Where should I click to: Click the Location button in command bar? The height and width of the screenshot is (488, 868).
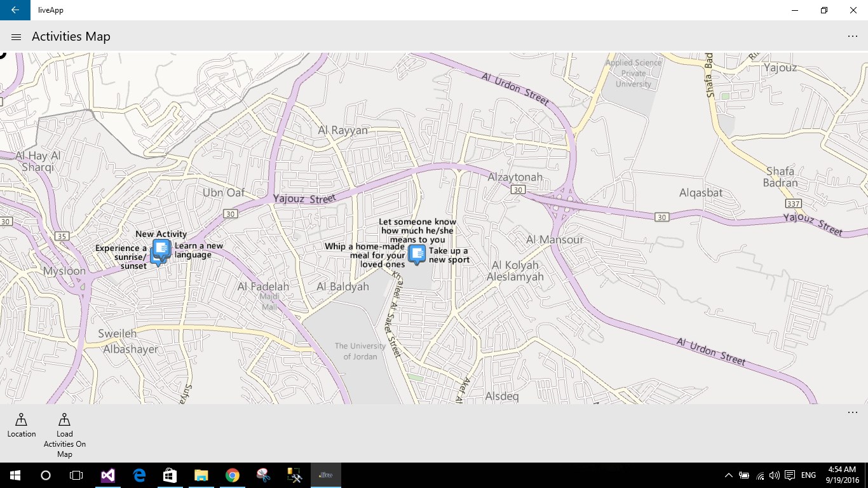(22, 426)
